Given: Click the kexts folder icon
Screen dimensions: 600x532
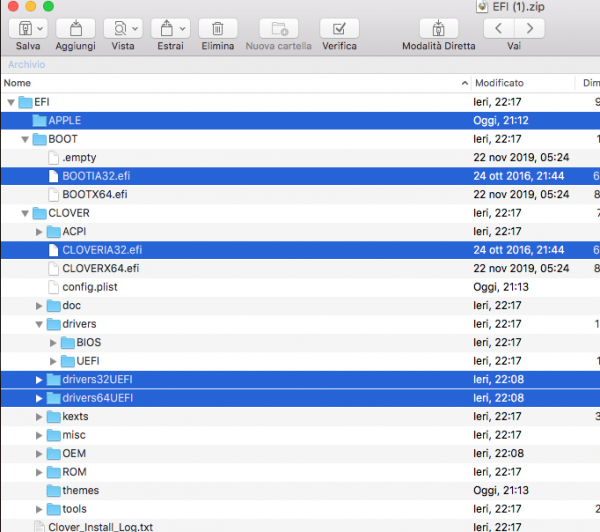Looking at the screenshot, I should pos(54,416).
